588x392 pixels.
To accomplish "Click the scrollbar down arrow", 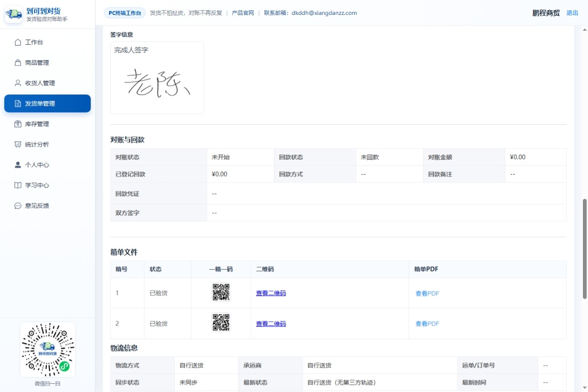I will click(x=585, y=388).
